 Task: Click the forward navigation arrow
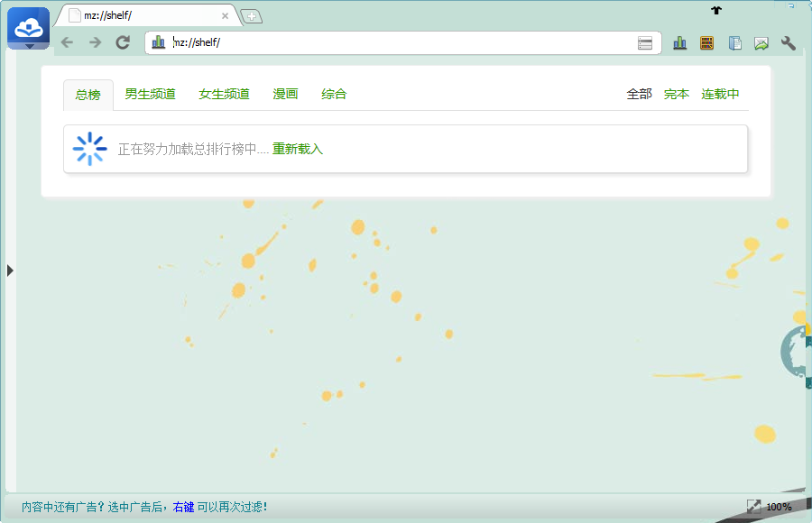(x=95, y=42)
